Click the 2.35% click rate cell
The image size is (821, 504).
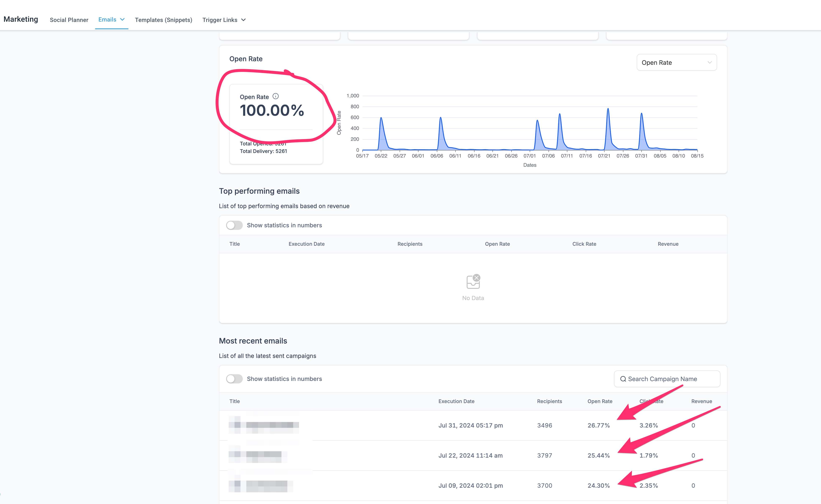pyautogui.click(x=648, y=485)
